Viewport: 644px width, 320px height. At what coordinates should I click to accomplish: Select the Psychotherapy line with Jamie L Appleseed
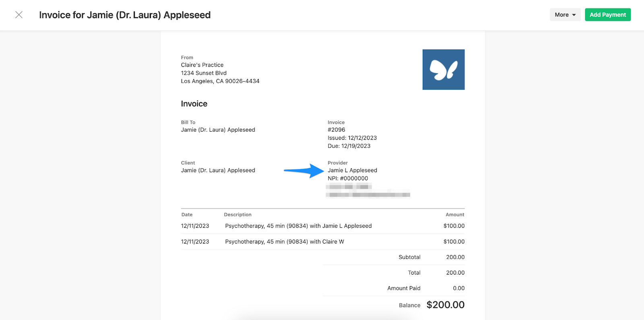pos(298,226)
